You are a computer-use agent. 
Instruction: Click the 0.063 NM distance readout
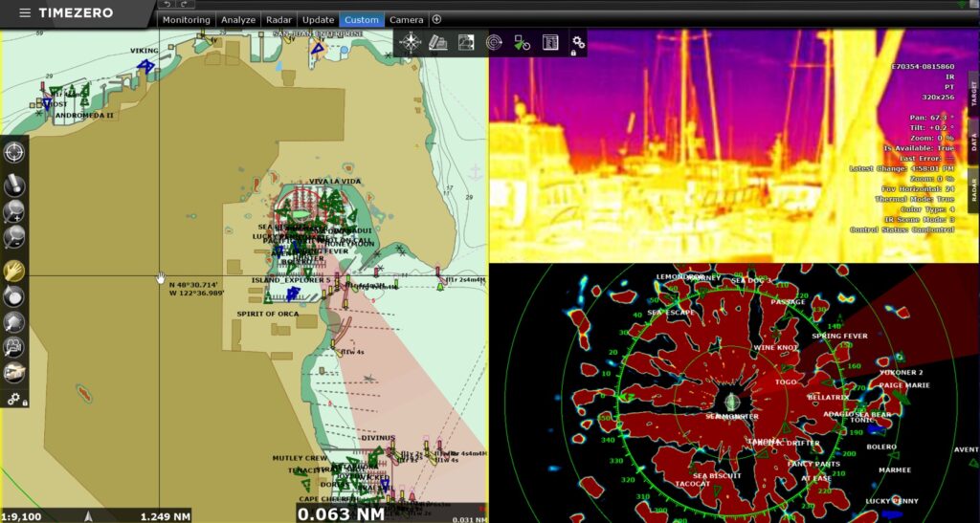(x=341, y=514)
